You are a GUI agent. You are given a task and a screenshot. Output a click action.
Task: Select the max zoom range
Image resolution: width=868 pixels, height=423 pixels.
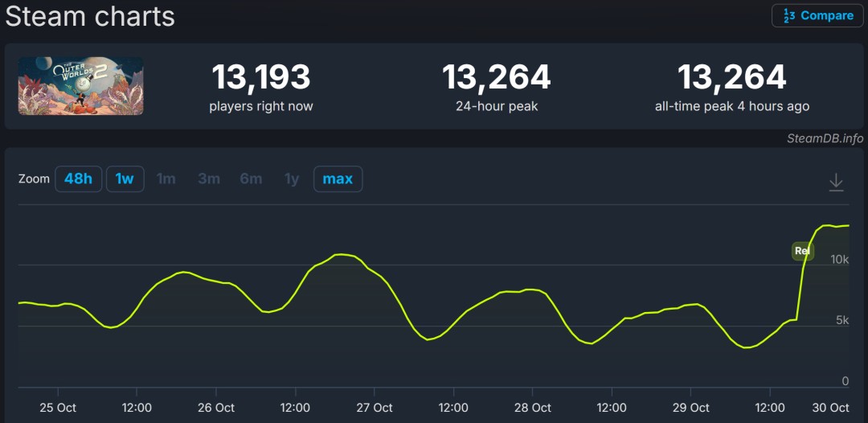coord(338,179)
